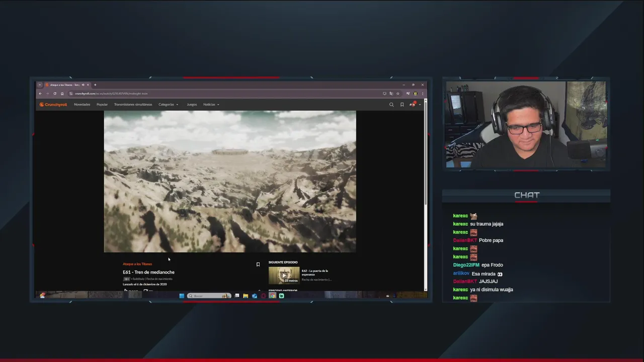Open the Ataque a los Titanes series link

(x=137, y=264)
